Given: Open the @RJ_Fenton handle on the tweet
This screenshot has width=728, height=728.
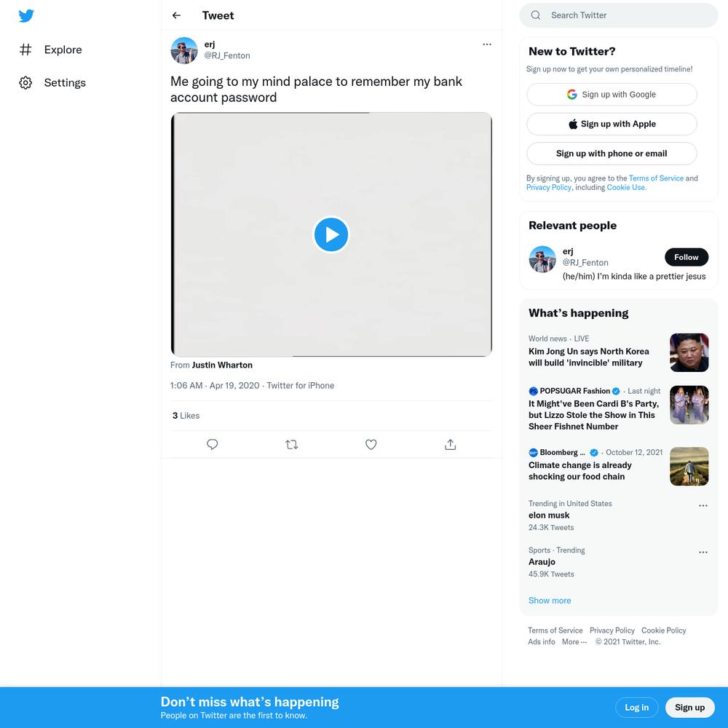Looking at the screenshot, I should pyautogui.click(x=227, y=56).
